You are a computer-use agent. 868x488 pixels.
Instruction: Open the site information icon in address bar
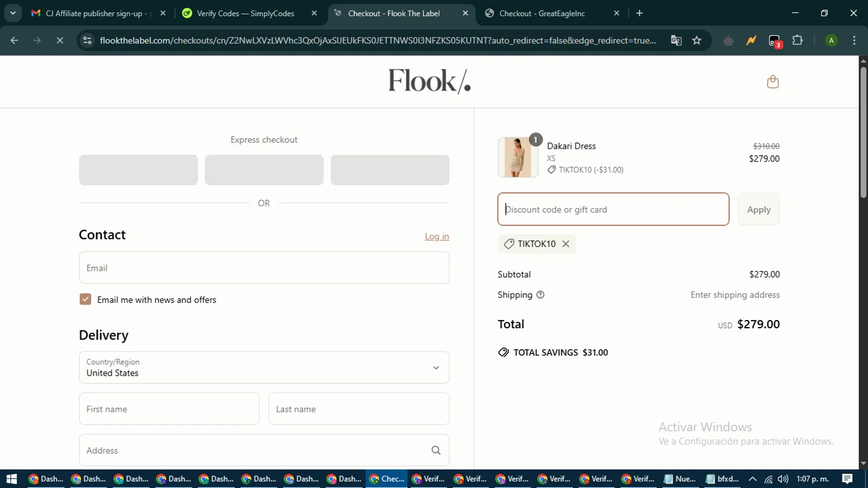coord(87,41)
